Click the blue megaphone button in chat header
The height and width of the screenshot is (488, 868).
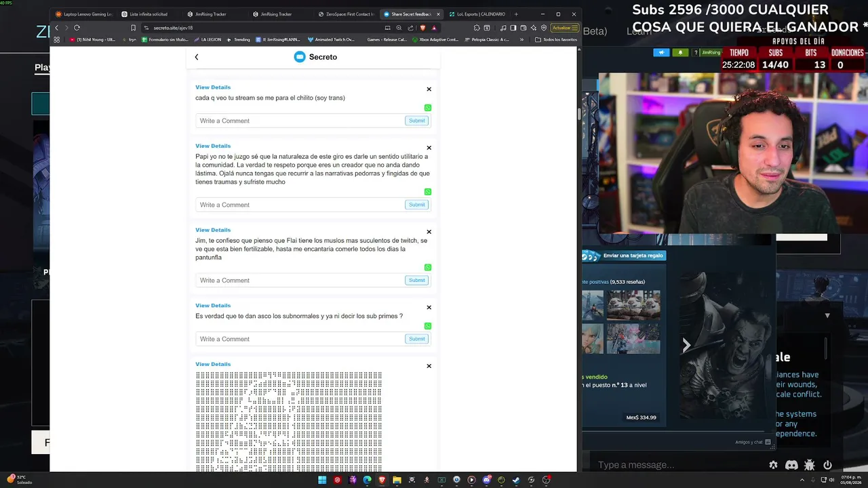pyautogui.click(x=661, y=52)
